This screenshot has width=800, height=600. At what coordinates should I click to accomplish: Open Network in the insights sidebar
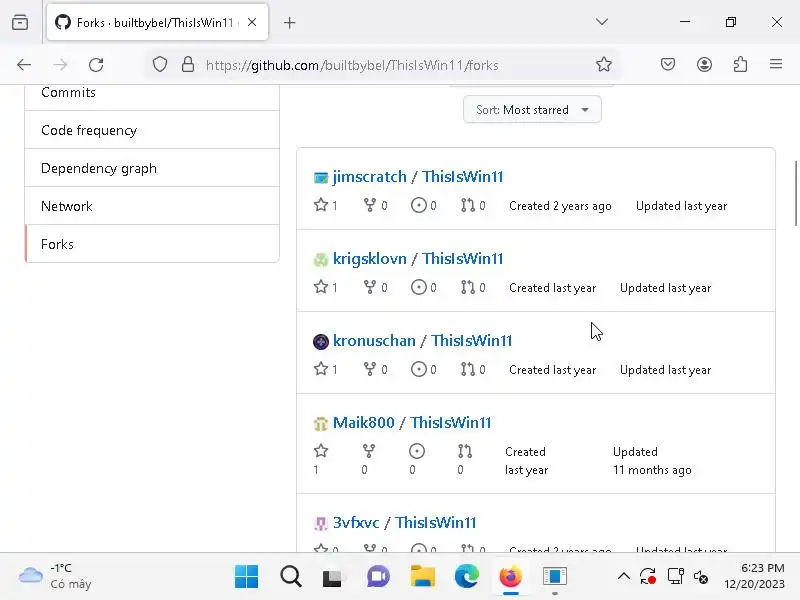click(x=152, y=206)
